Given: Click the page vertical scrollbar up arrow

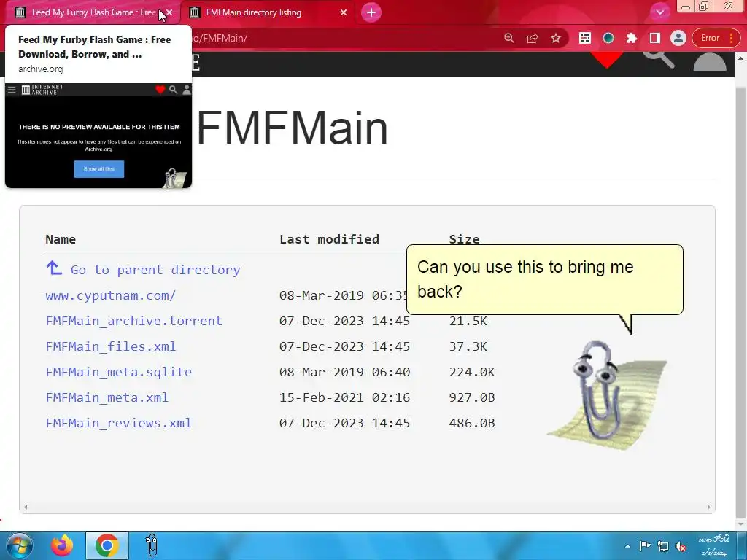Looking at the screenshot, I should click(741, 58).
